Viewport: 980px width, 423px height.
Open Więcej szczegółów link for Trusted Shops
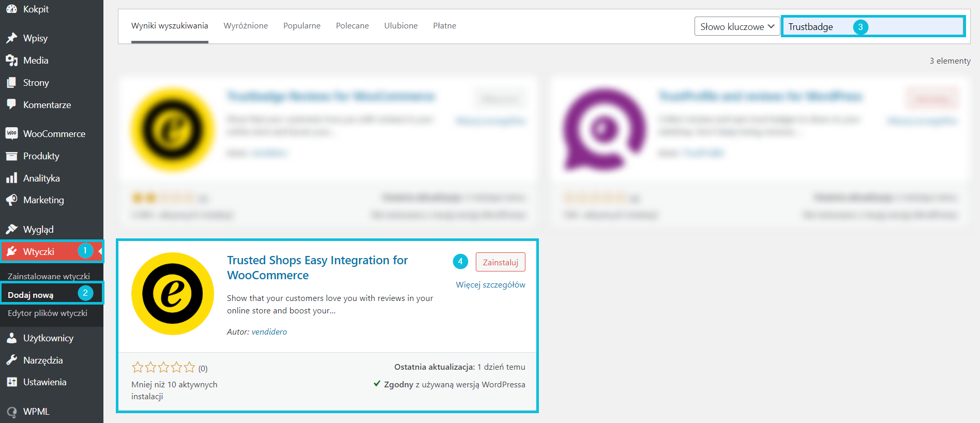(490, 285)
